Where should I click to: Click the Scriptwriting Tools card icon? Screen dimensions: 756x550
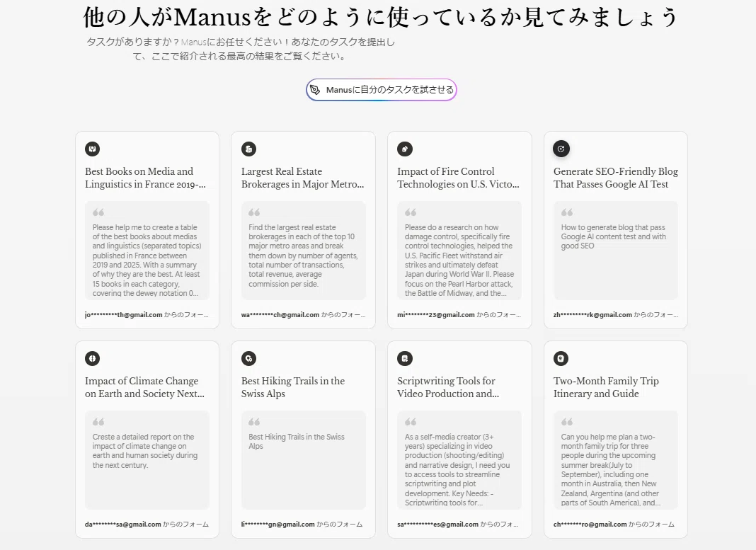point(405,359)
